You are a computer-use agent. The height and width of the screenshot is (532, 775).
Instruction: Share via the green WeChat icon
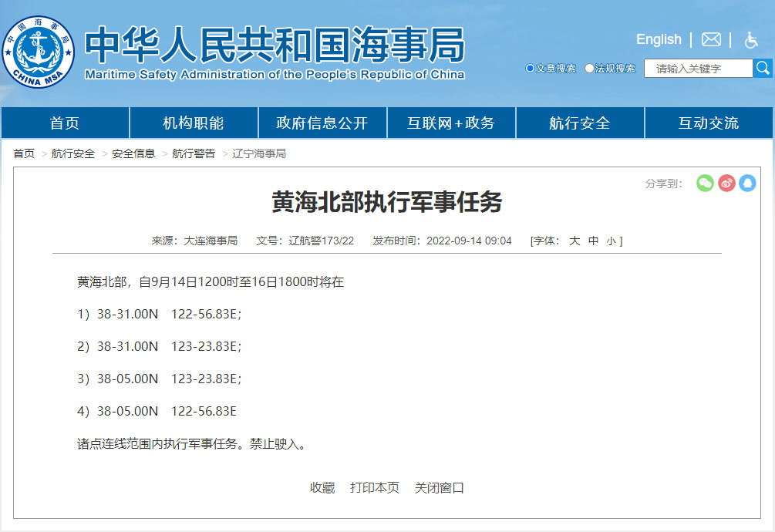click(705, 184)
